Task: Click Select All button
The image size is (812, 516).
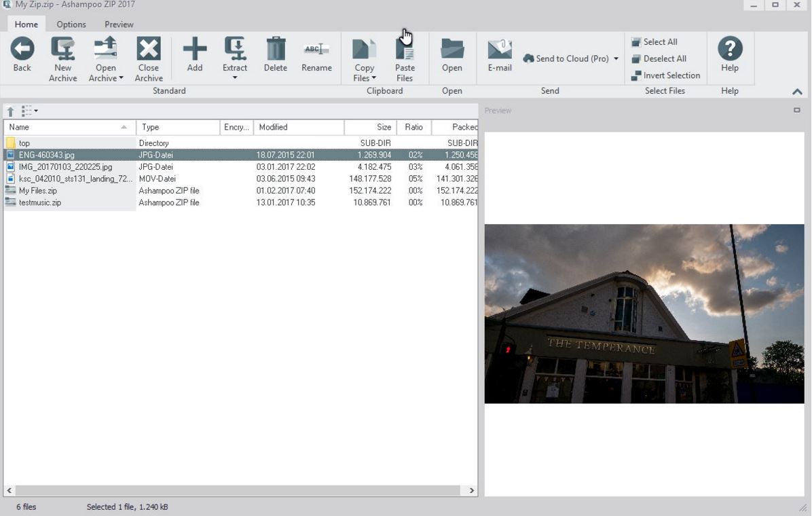Action: tap(659, 42)
